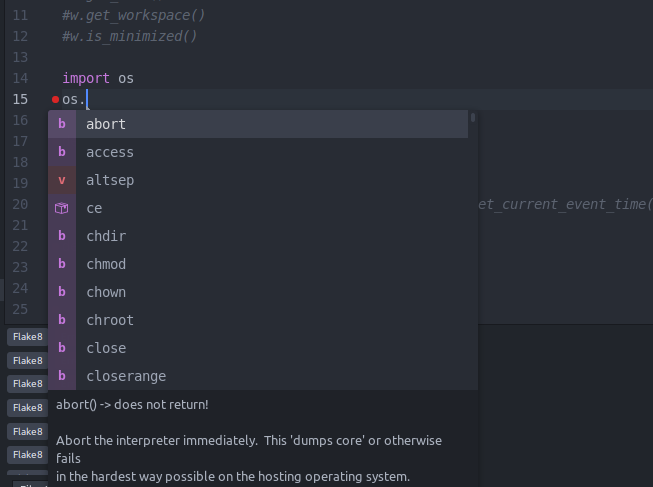Viewport: 653px width, 487px height.
Task: Click the 'b' icon beside closerange
Action: tap(62, 376)
